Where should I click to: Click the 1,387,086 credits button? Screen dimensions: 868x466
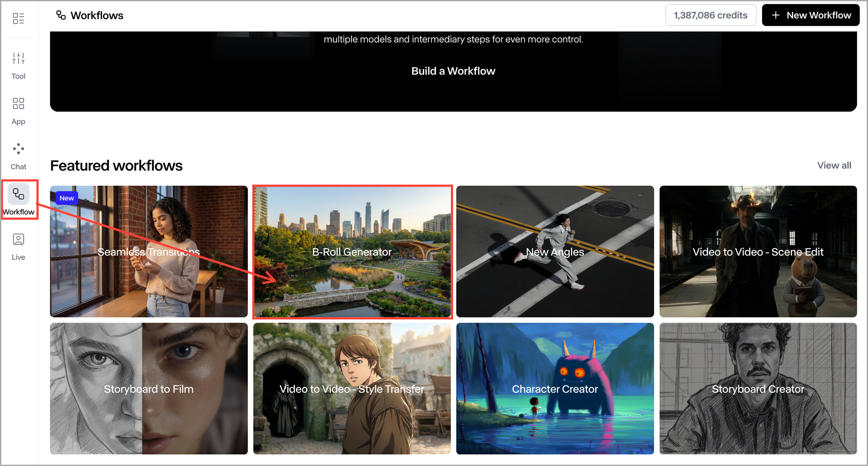point(710,15)
